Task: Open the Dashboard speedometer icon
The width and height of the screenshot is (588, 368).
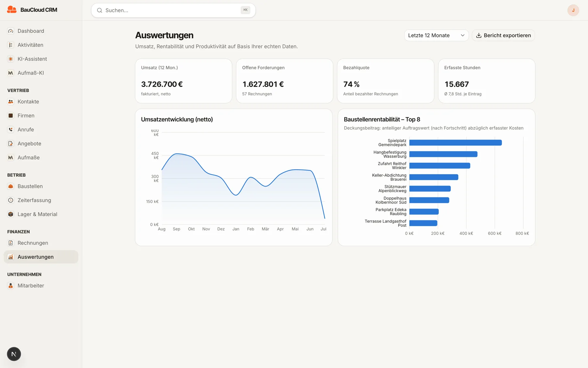Action: click(x=11, y=31)
